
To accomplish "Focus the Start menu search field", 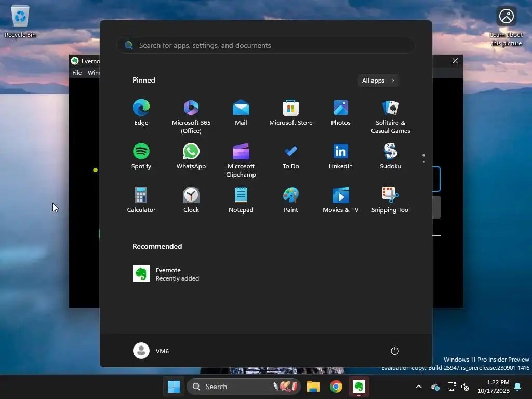I will 265,45.
